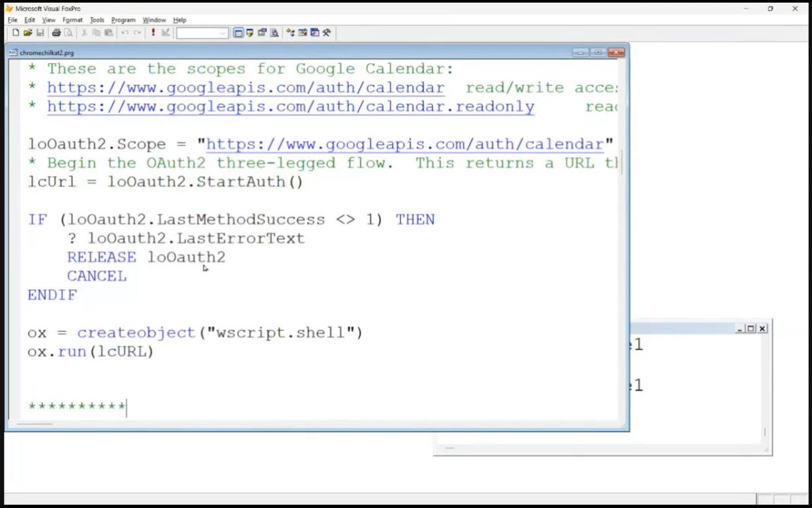Close the chromechilkat2.prg editor window

(x=616, y=52)
